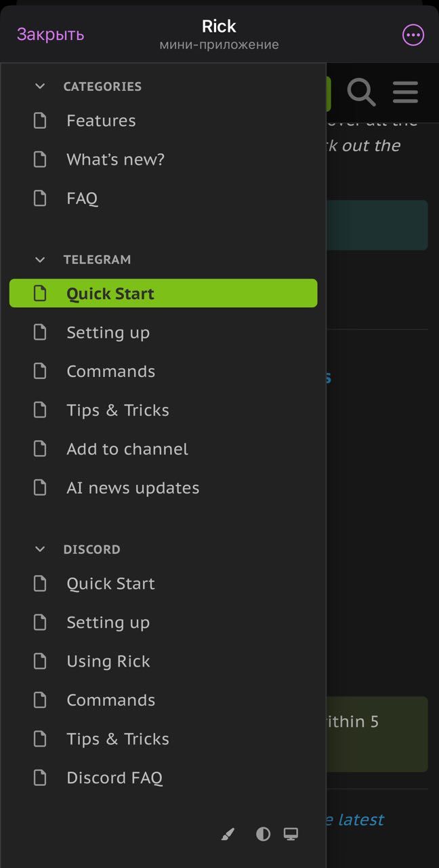Image resolution: width=439 pixels, height=868 pixels.
Task: Open the search magnifier icon
Action: [361, 93]
